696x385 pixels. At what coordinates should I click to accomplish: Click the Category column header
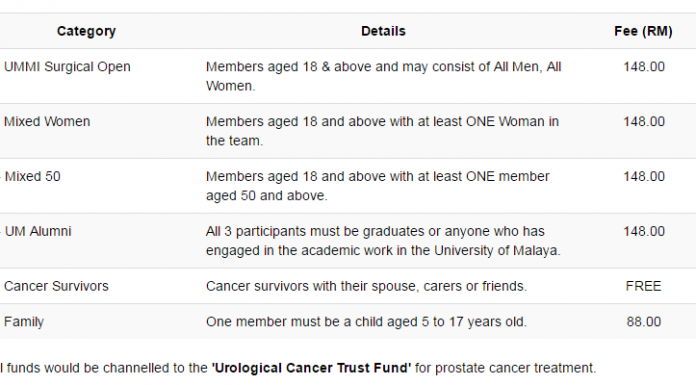[86, 31]
